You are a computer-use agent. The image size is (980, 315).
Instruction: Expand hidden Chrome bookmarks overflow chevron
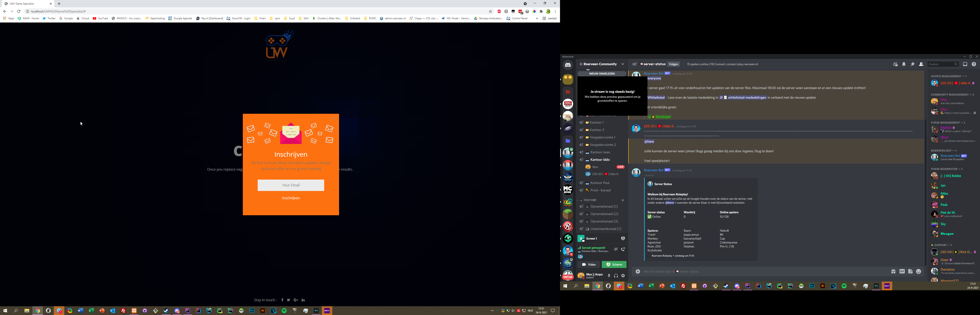[537, 18]
